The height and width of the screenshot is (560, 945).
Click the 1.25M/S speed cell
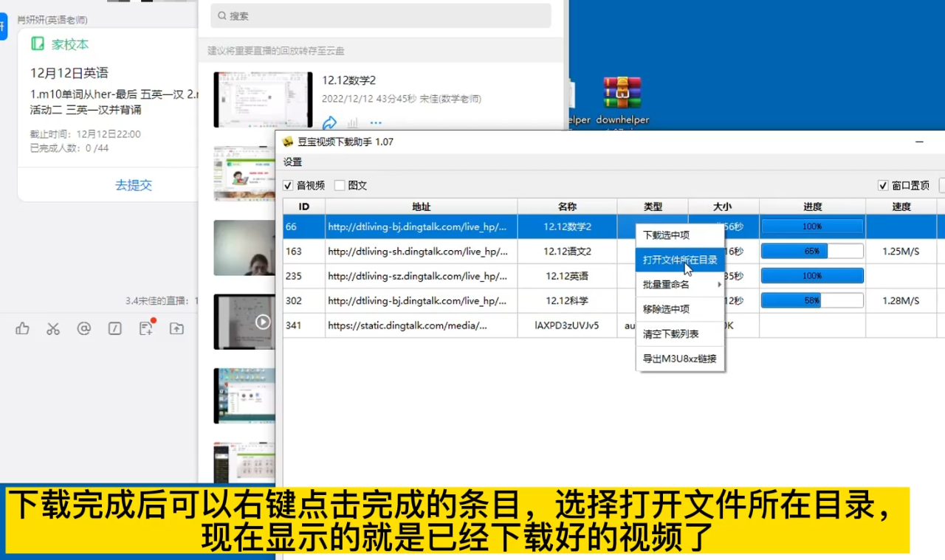[901, 251]
